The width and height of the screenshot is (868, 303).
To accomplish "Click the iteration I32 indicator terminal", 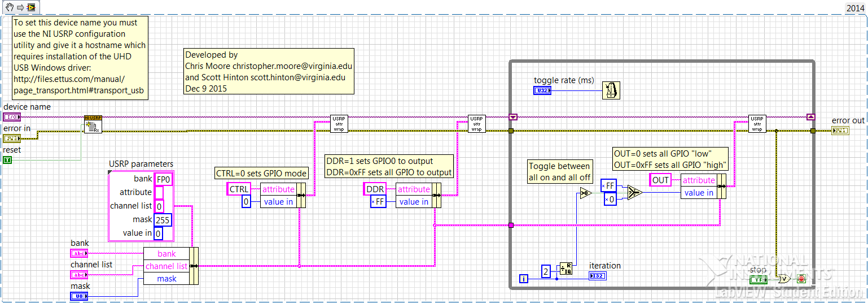I will pyautogui.click(x=598, y=276).
